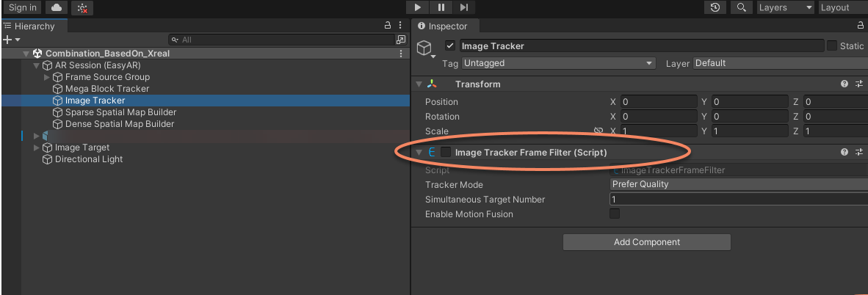Open the Layer Default dropdown
868x295 pixels.
(781, 63)
